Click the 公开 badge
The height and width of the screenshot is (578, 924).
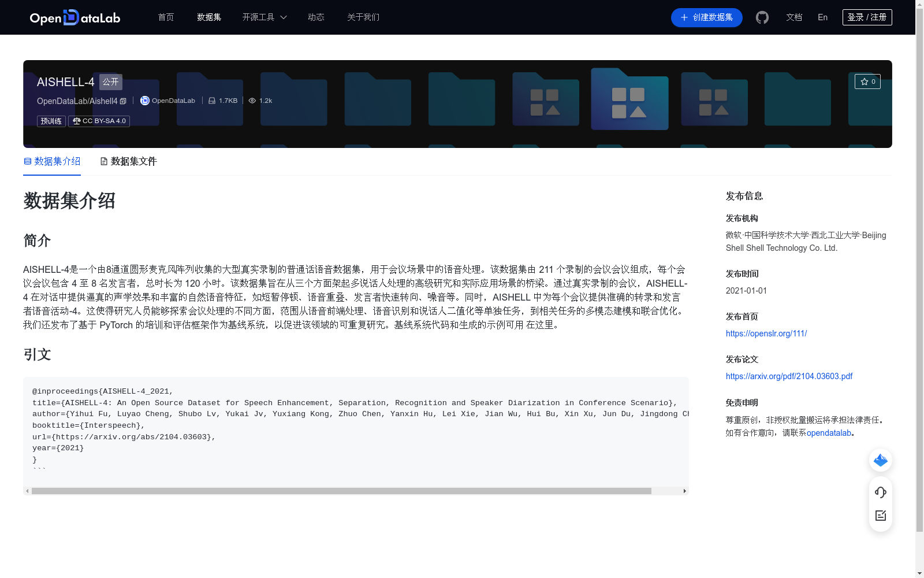(x=111, y=82)
